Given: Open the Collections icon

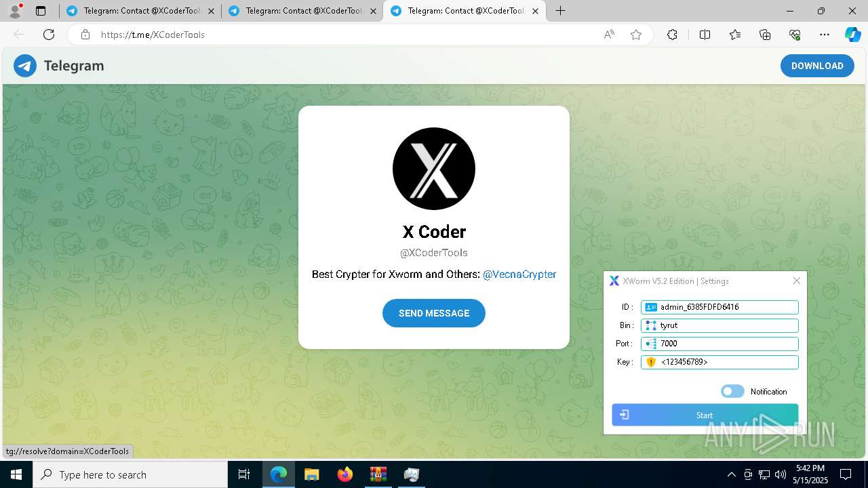Looking at the screenshot, I should click(x=765, y=35).
